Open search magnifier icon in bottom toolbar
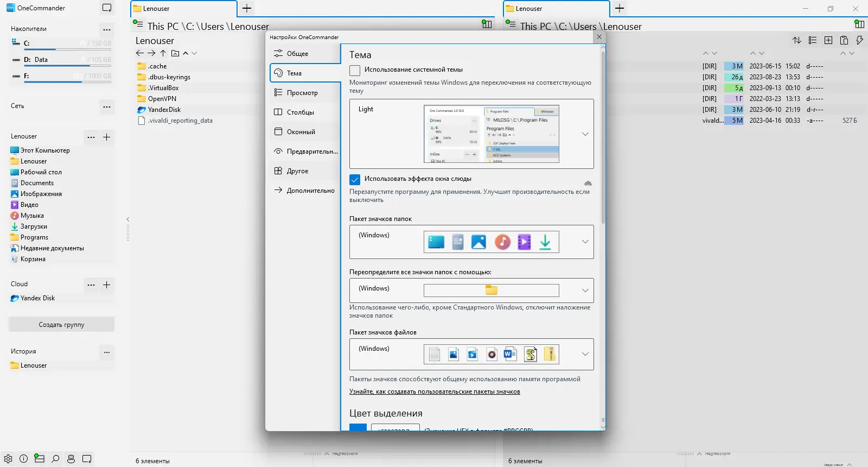The height and width of the screenshot is (467, 868). [x=55, y=459]
